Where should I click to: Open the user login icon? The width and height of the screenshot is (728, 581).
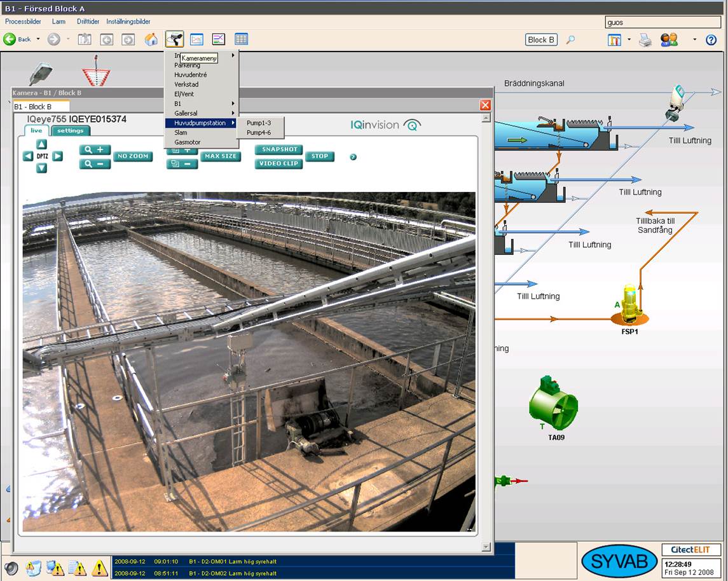point(669,40)
